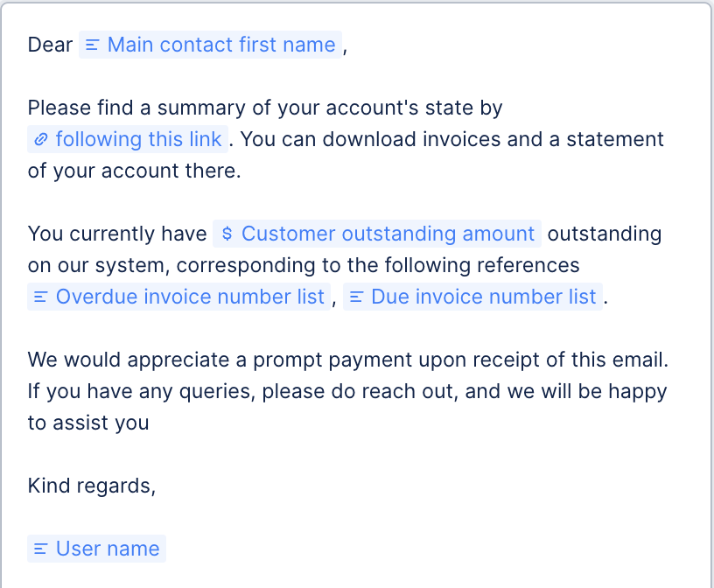Place cursor in 'You currently have' text

(117, 234)
